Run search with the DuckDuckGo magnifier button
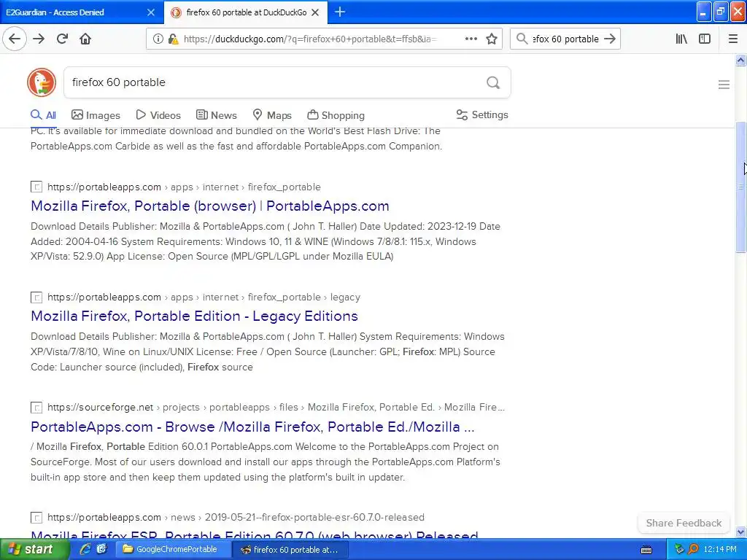The height and width of the screenshot is (560, 747). pyautogui.click(x=493, y=83)
